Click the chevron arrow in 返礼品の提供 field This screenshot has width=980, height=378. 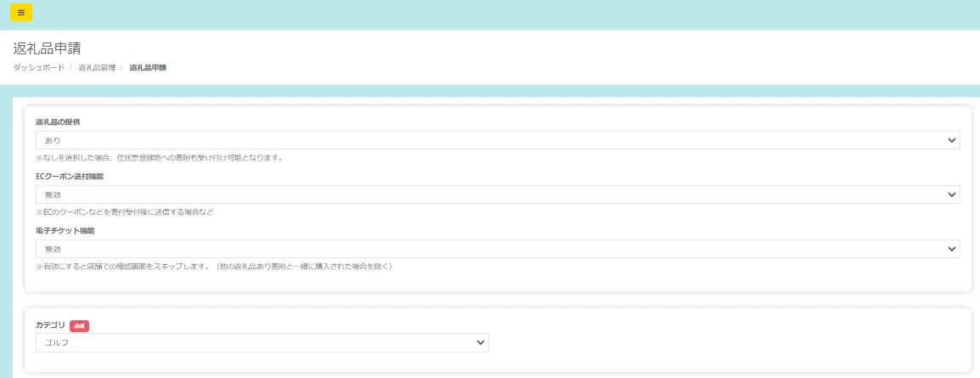point(951,140)
